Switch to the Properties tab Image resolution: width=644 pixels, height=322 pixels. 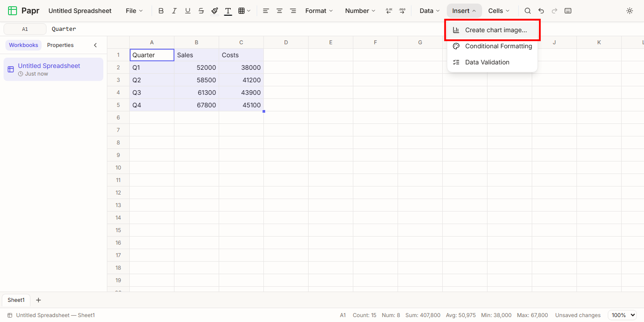point(60,45)
